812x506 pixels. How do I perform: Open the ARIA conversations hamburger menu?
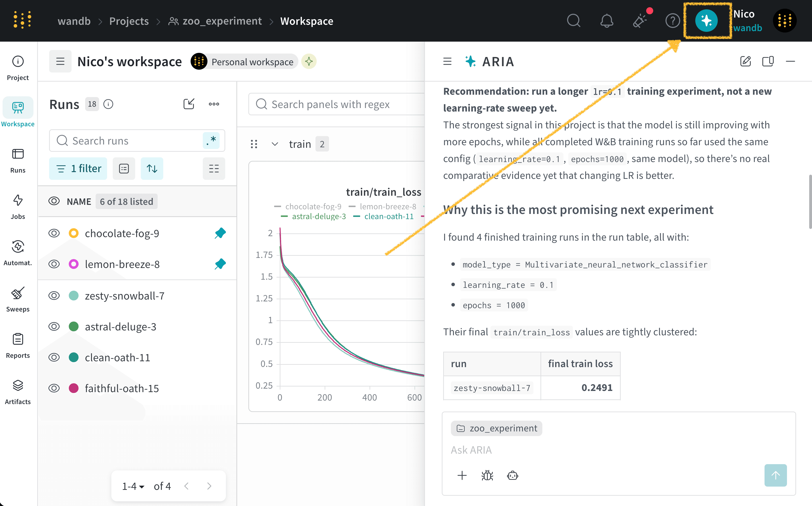(447, 61)
